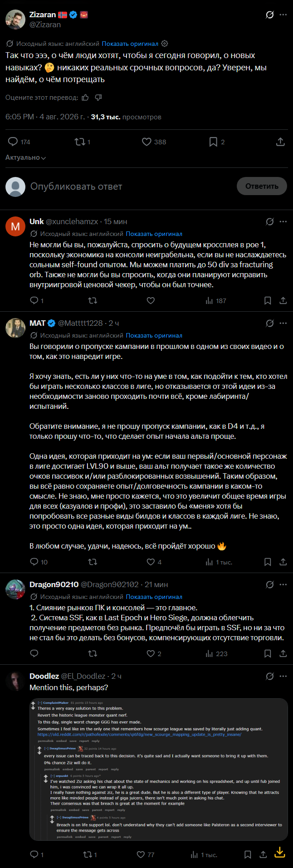Like Zizaran's post with 388 likes
This screenshot has width=293, height=868.
tap(154, 142)
